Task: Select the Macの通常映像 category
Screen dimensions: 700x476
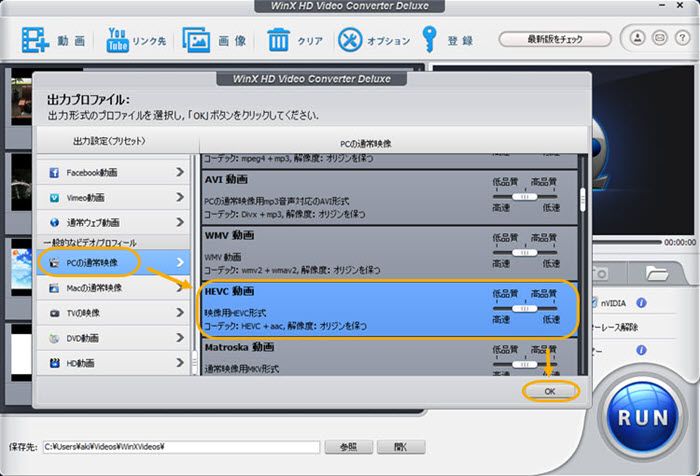Action: (x=114, y=288)
